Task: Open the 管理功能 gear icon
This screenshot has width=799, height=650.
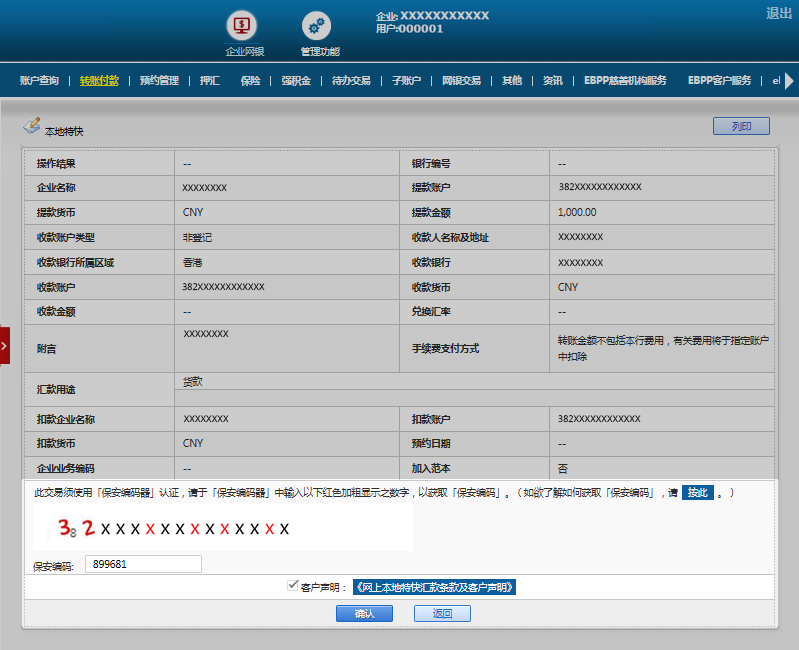Action: 317,26
